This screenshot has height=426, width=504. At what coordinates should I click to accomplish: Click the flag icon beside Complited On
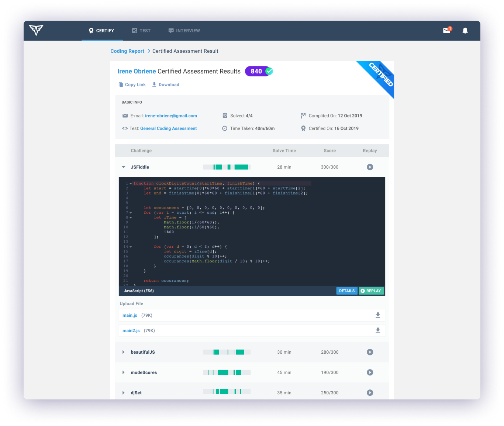click(x=303, y=116)
